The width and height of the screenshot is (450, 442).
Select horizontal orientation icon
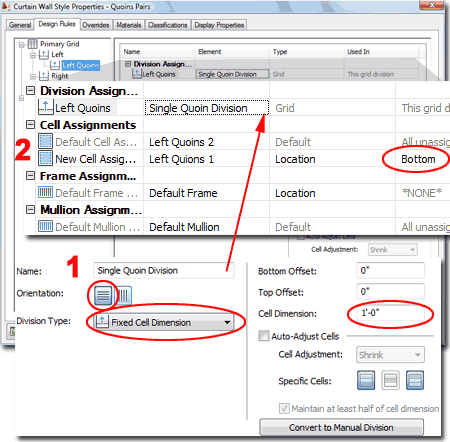[103, 295]
